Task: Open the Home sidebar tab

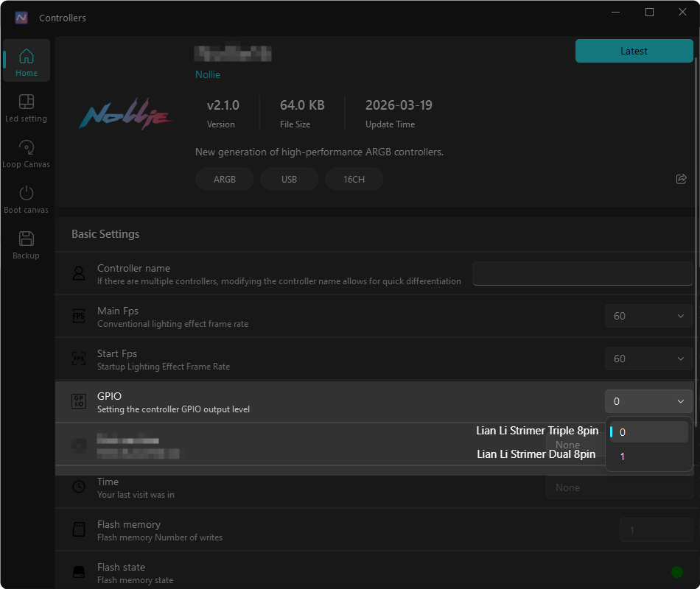Action: pyautogui.click(x=27, y=60)
